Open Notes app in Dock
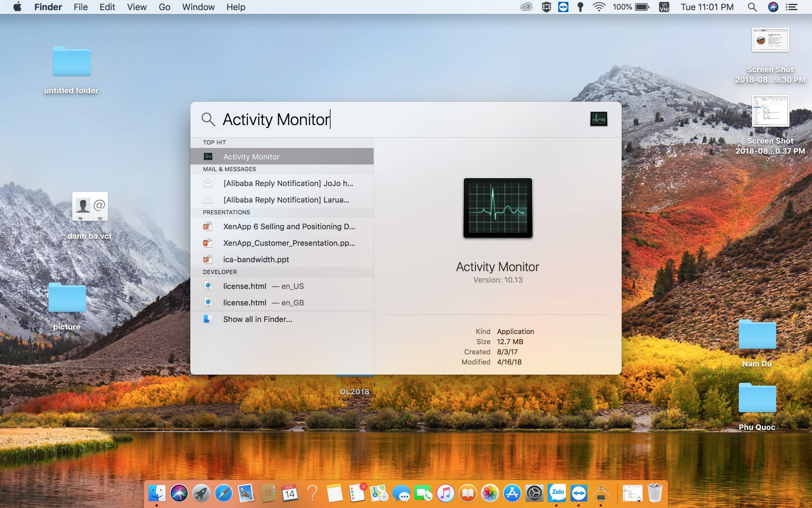This screenshot has width=812, height=508. (x=335, y=493)
